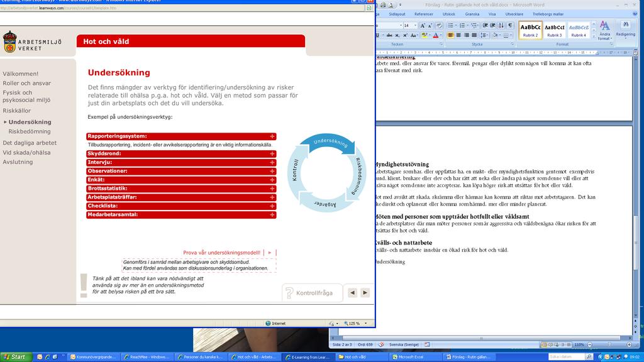Open Vid skada/ohälsa in the sidebar

tap(26, 152)
